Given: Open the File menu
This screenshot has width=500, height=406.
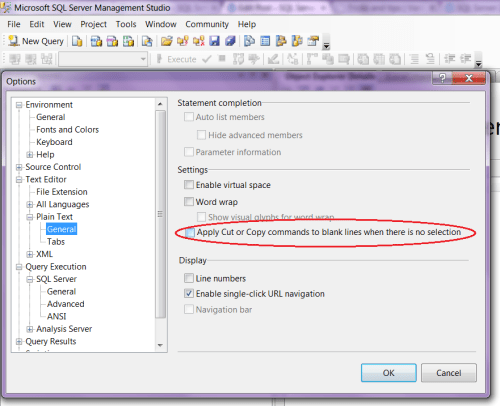Looking at the screenshot, I should tap(14, 24).
